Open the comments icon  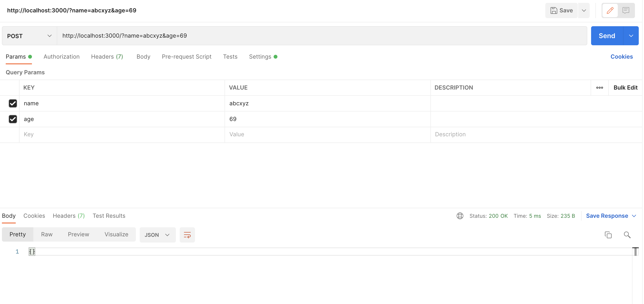pyautogui.click(x=626, y=10)
